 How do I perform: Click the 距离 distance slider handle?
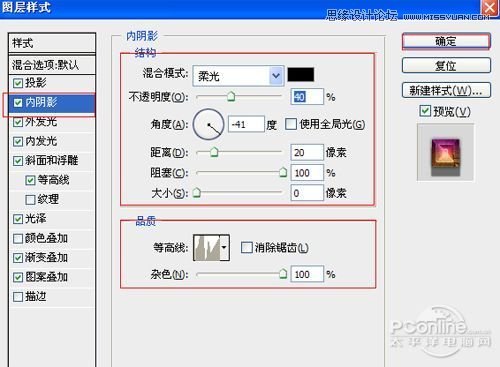click(x=214, y=152)
